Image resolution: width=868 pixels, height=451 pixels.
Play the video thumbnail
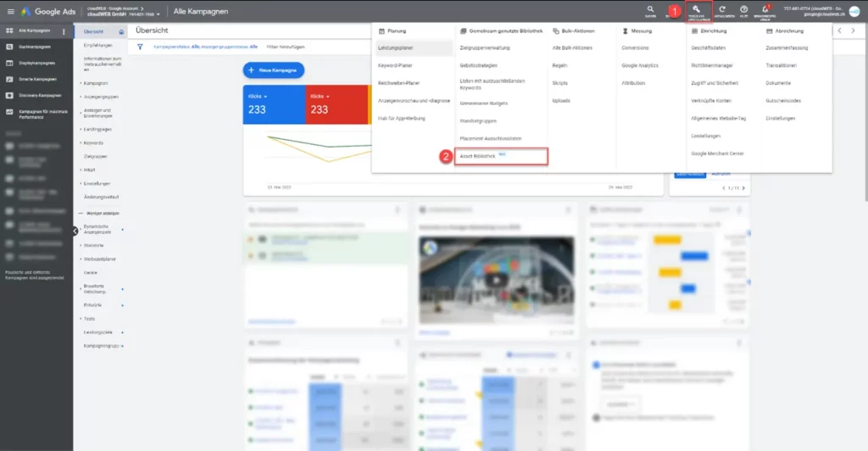point(496,280)
